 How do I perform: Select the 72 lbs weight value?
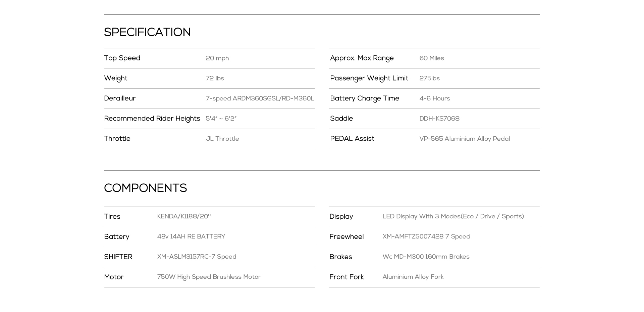(x=215, y=79)
